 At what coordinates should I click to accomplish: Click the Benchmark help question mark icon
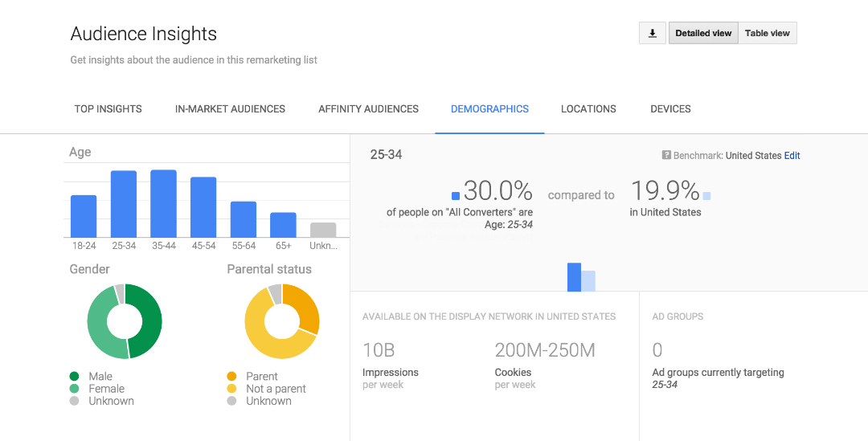pos(666,156)
